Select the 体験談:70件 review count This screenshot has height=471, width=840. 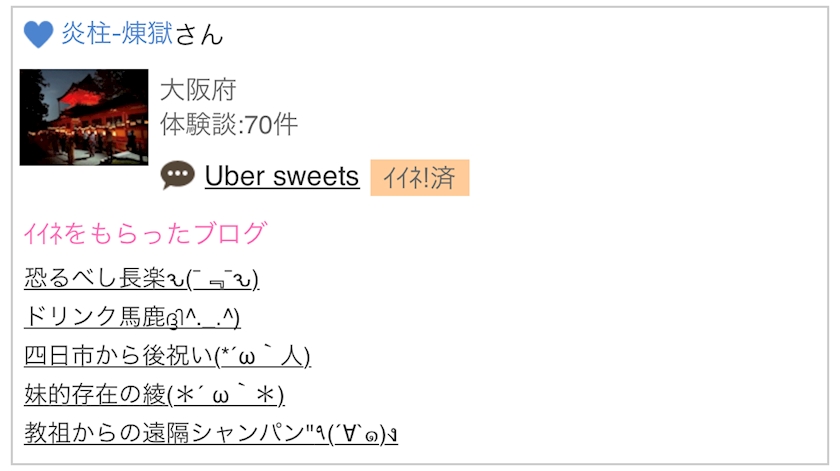tap(229, 125)
